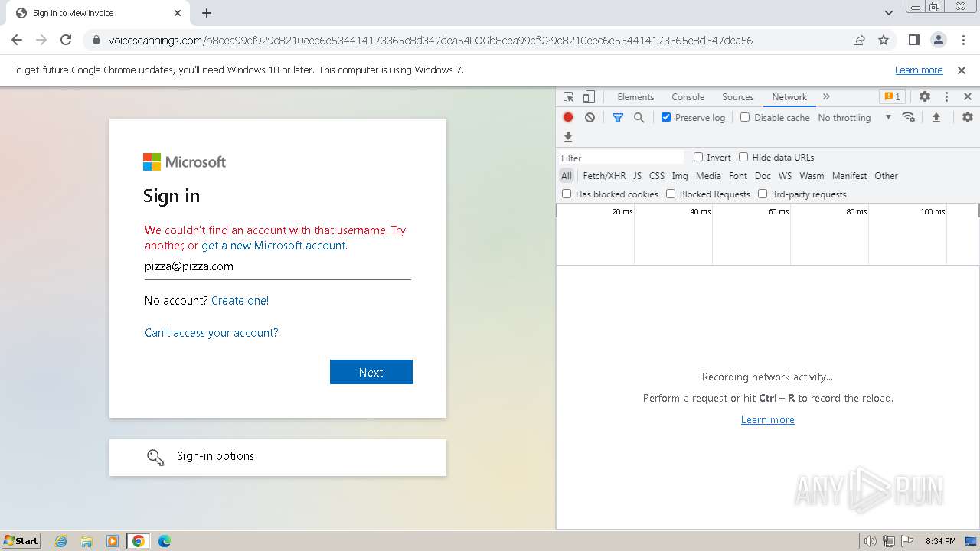Click the issues warning badge icon
The width and height of the screenshot is (980, 551).
pyautogui.click(x=892, y=97)
